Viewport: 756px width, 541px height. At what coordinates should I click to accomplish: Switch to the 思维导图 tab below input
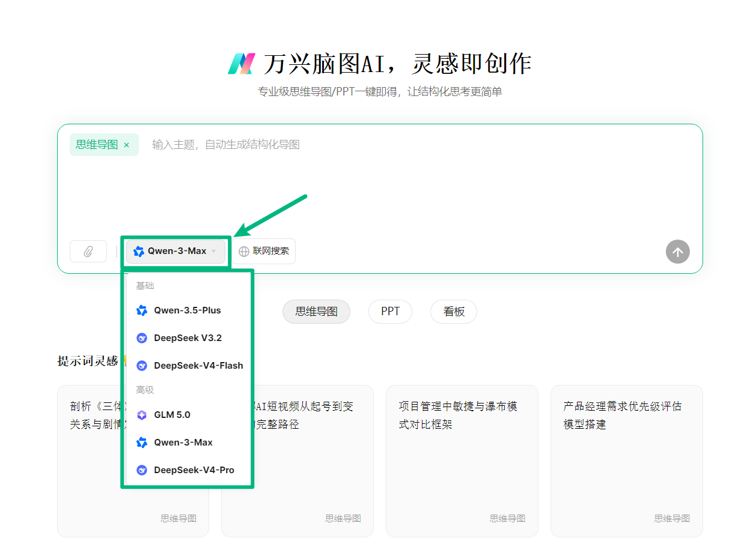click(316, 312)
